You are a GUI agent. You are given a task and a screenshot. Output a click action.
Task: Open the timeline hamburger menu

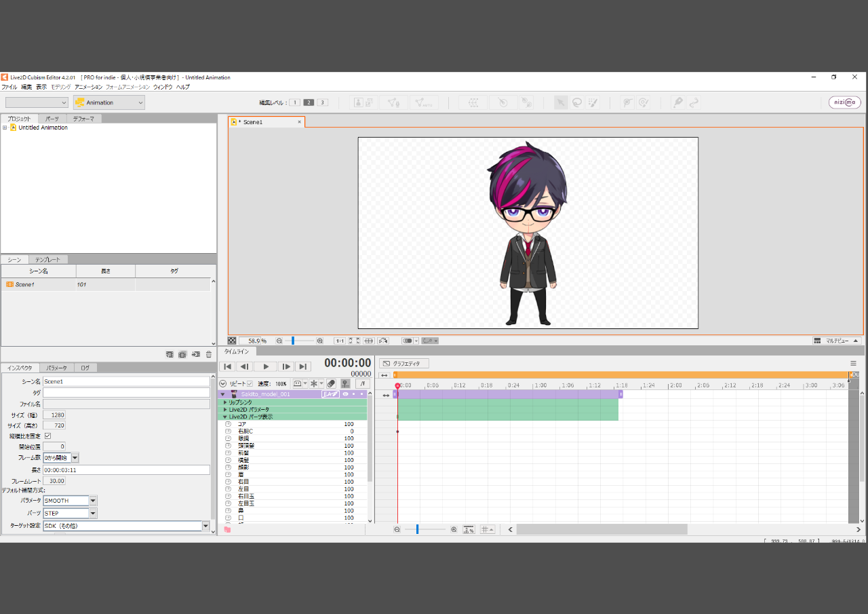pos(853,364)
